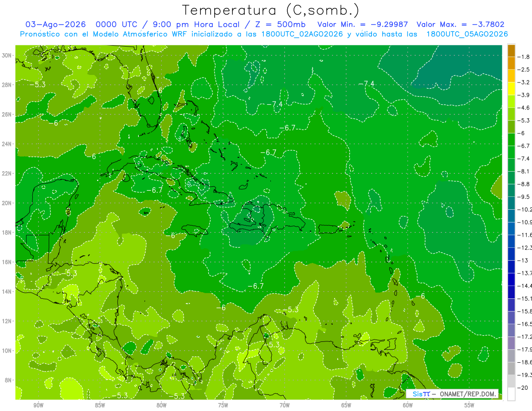Click the colorbar label "-4.6"

(524, 108)
